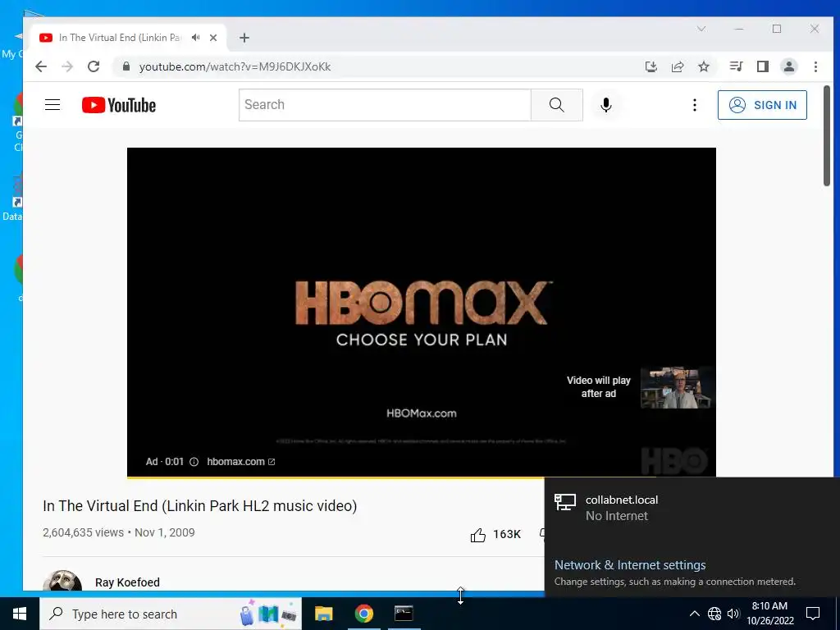
Task: Click the ad info circle icon
Action: point(194,461)
